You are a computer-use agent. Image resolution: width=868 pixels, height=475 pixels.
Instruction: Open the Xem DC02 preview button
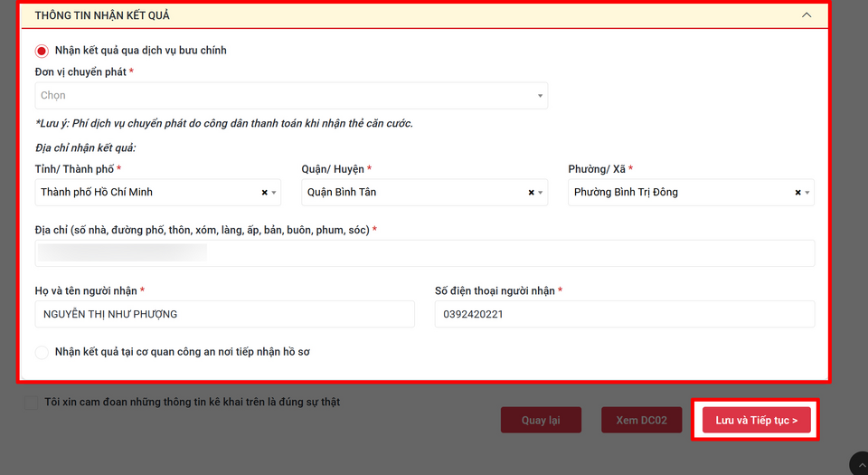(x=641, y=421)
